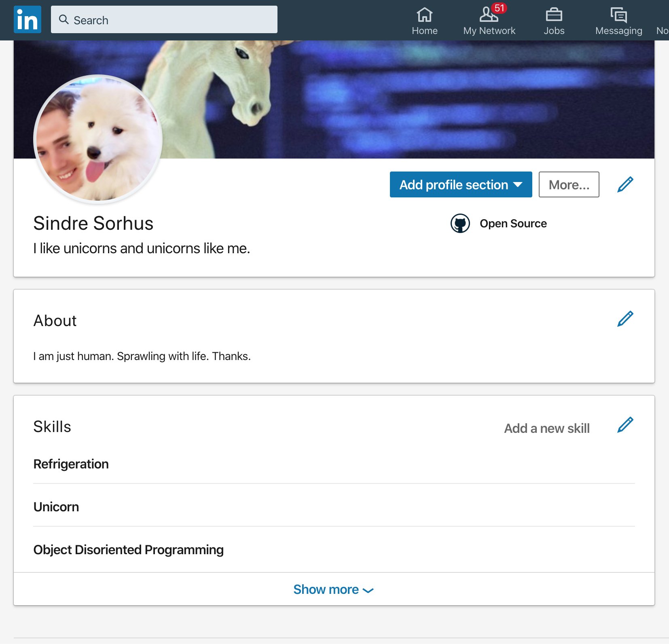This screenshot has width=669, height=644.
Task: Edit the About section
Action: click(625, 319)
